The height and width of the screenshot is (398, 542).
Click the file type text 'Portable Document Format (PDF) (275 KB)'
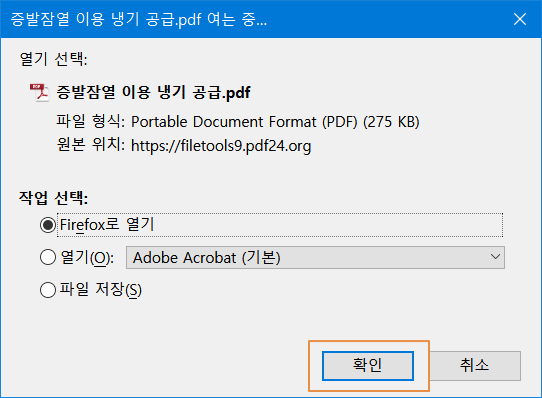click(x=275, y=122)
